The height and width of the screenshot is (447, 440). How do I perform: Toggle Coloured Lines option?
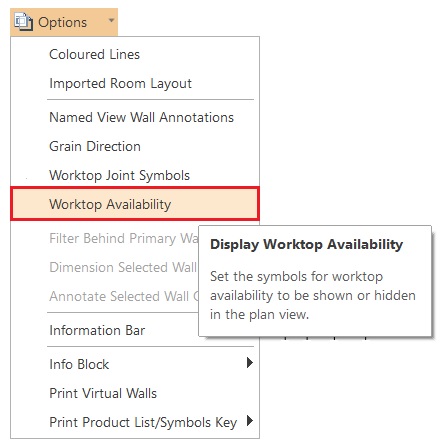135,54
